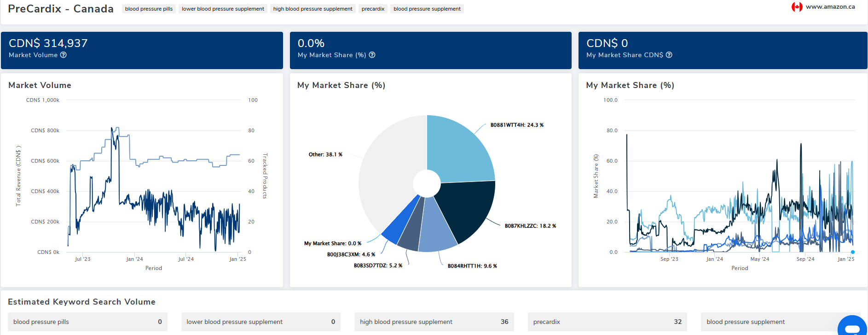
Task: Click the help icon beside Market Volume
Action: [x=64, y=55]
